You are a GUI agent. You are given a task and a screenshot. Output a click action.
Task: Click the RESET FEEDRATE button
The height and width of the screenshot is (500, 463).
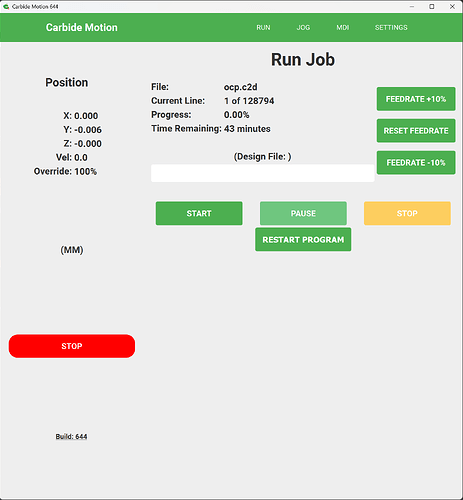pyautogui.click(x=416, y=131)
